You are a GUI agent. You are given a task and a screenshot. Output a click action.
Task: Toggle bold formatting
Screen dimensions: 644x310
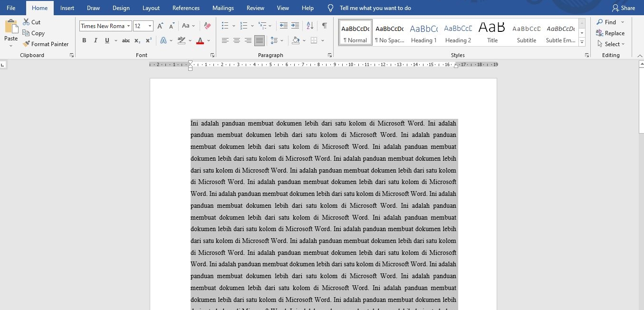[x=84, y=40]
